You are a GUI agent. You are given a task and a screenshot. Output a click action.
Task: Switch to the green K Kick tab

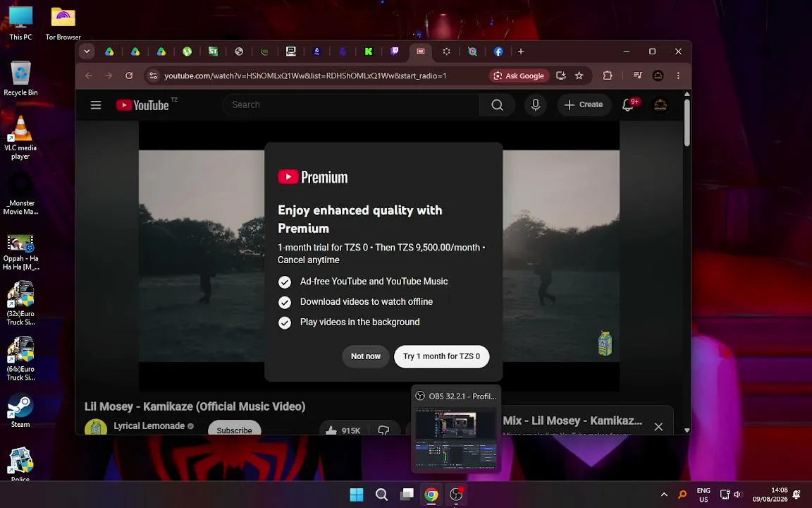pos(369,52)
